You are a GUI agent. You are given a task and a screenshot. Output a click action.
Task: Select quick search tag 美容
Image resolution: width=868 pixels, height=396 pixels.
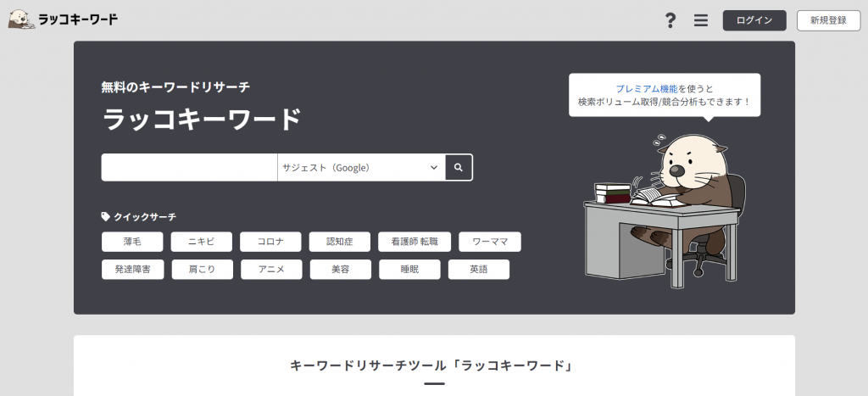tap(341, 270)
